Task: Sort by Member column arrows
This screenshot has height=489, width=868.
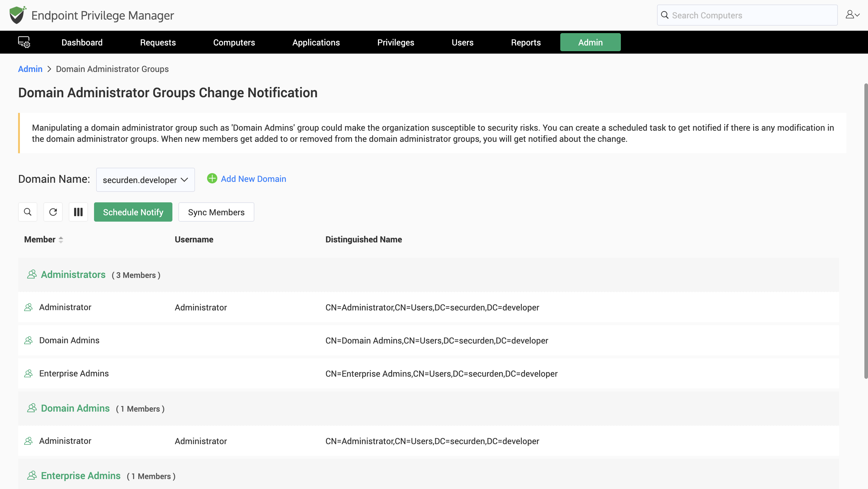Action: (61, 240)
